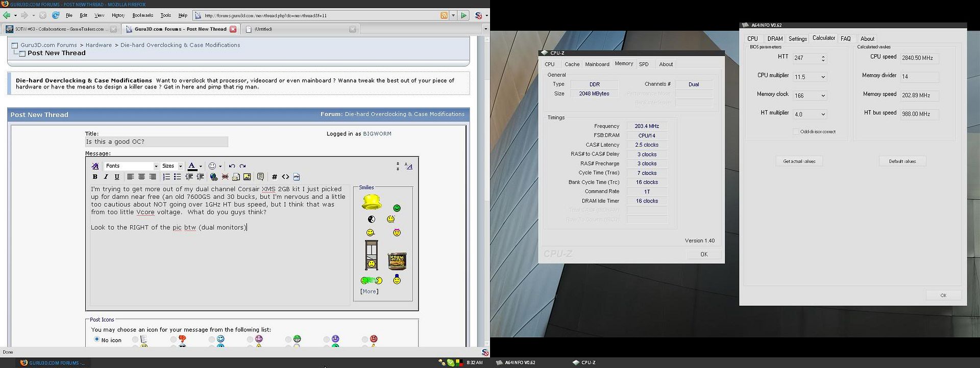Toggle underline formatting in message editor
Screen dimensions: 980x368
point(117,177)
